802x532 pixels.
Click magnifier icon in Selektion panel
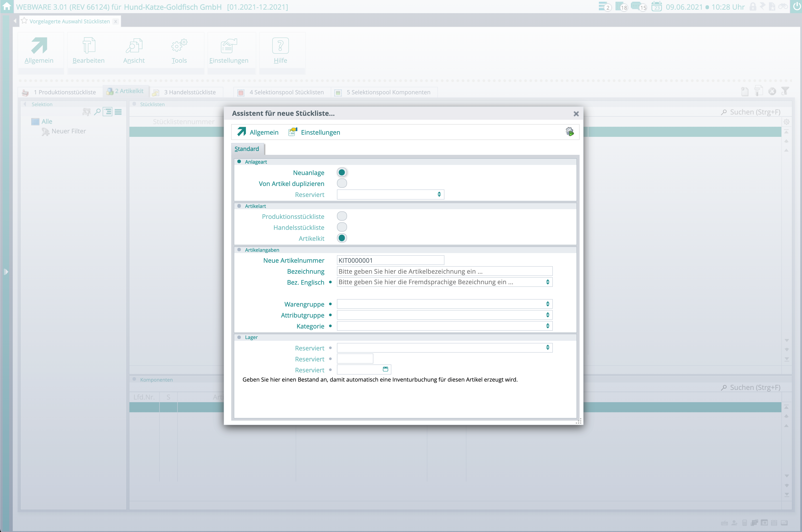[97, 112]
